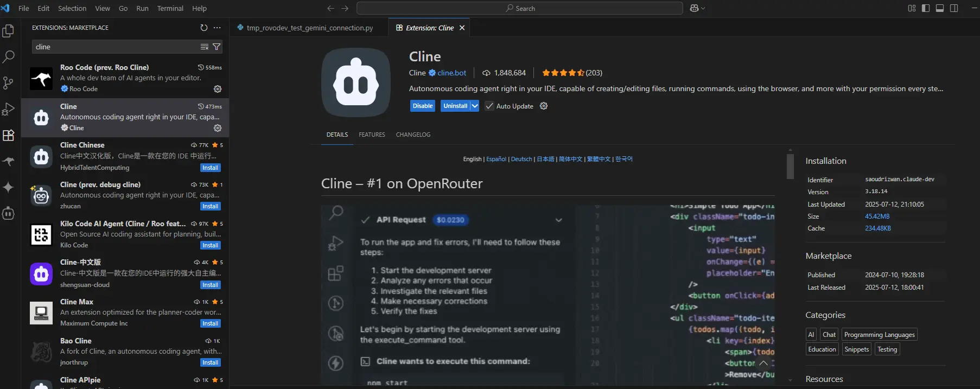Open Cline robot icon in activity bar

pos(8,213)
